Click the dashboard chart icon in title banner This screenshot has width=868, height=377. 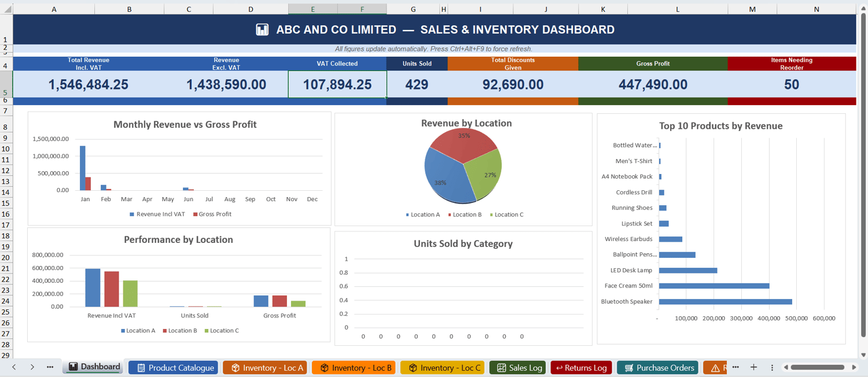point(262,29)
